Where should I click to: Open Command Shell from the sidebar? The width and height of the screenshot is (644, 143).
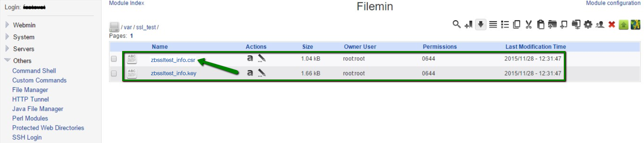pos(34,71)
